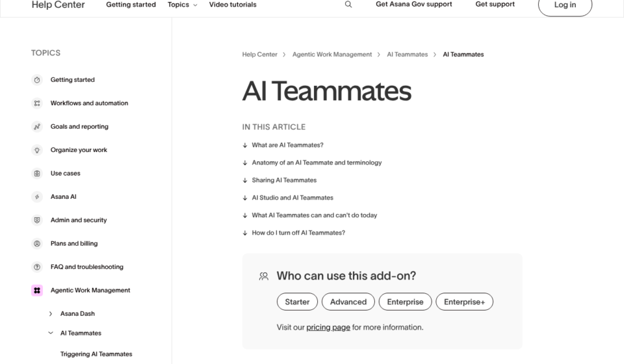
Task: Go to Agentic Work Management breadcrumb
Action: click(x=332, y=55)
